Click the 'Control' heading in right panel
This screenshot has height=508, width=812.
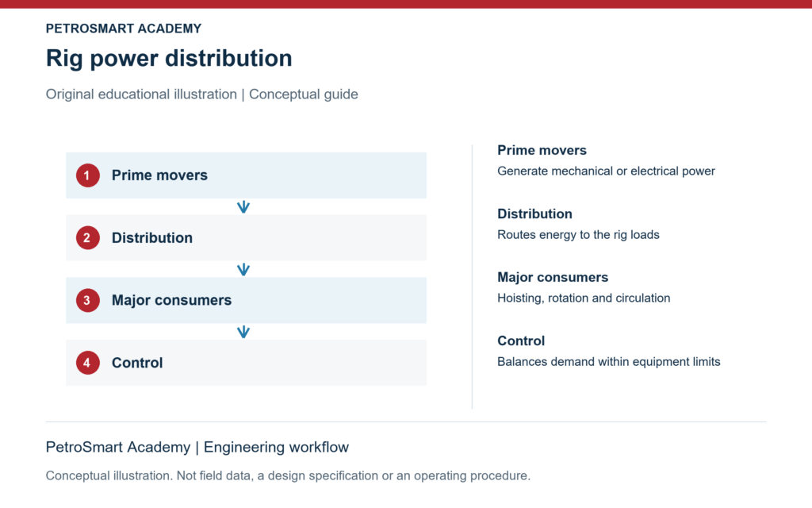[521, 341]
